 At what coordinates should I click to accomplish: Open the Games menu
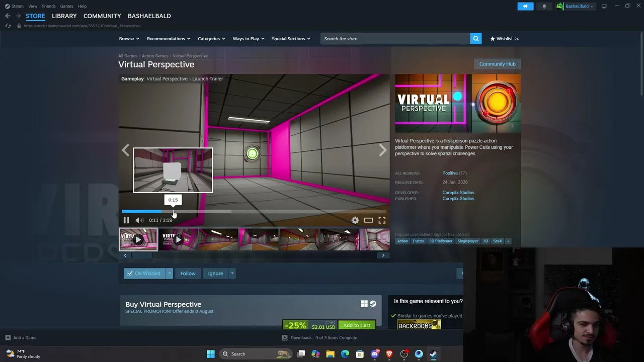[x=67, y=6]
